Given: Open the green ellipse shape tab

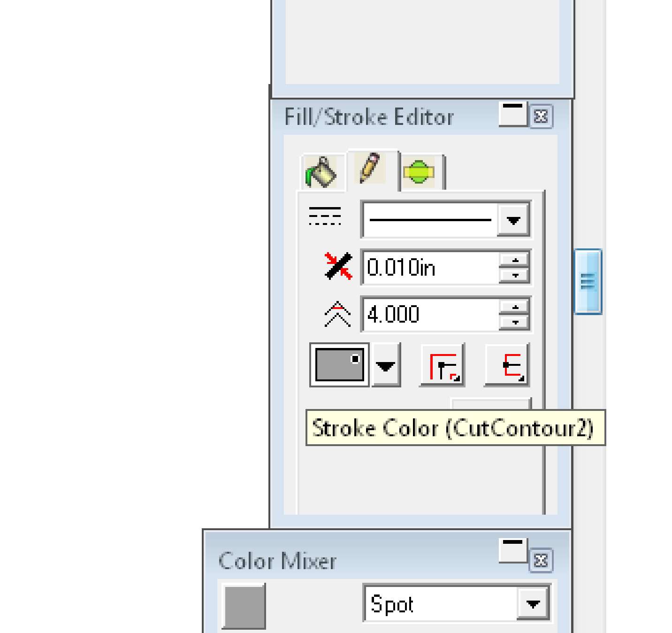Looking at the screenshot, I should click(x=421, y=172).
